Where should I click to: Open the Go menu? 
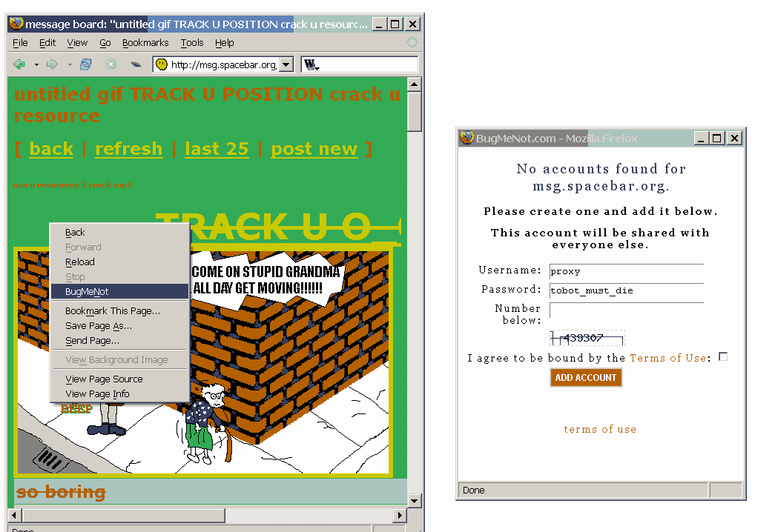click(105, 43)
